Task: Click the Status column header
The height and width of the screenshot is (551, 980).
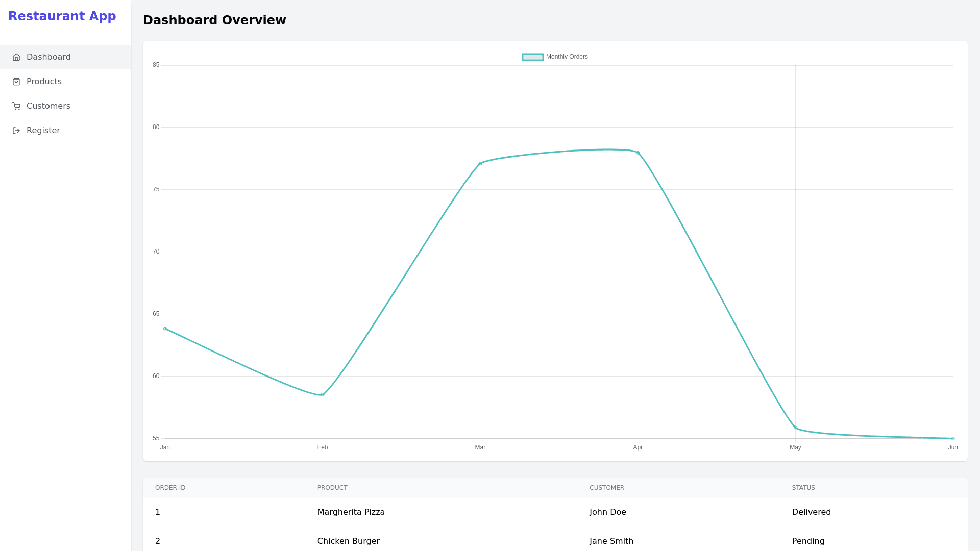Action: (x=803, y=488)
